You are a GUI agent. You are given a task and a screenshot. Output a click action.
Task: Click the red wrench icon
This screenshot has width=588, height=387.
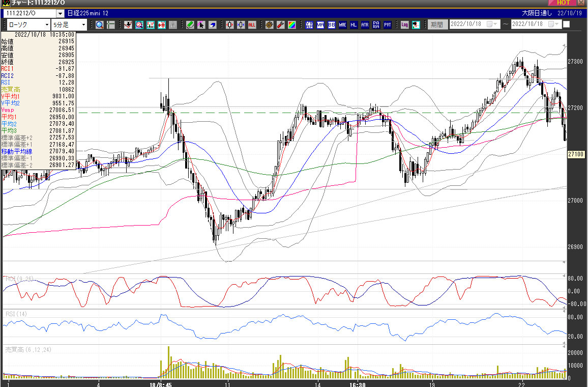(280, 25)
